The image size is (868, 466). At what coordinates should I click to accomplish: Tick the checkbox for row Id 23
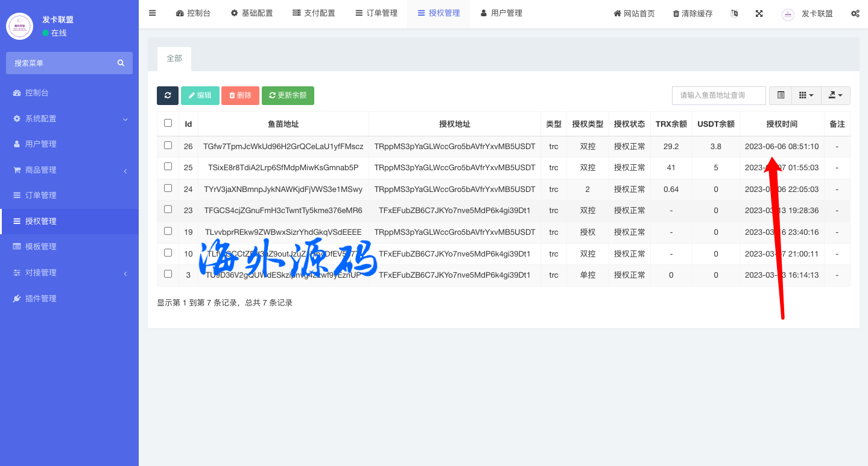click(x=168, y=209)
